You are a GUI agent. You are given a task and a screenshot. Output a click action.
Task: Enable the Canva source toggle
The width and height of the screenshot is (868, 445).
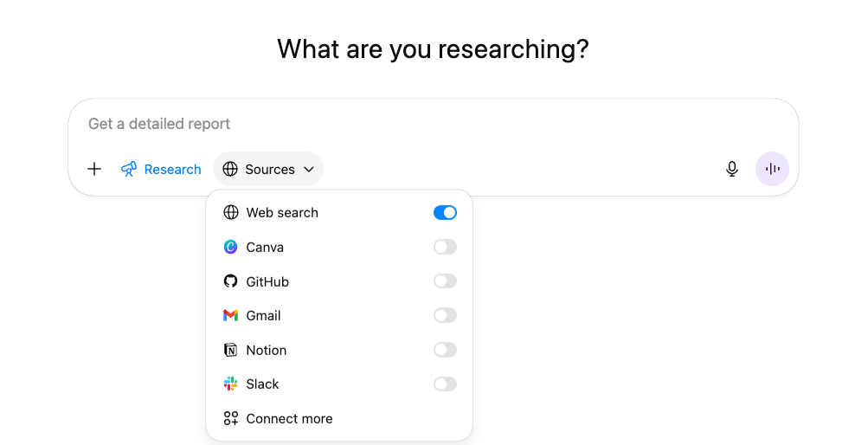(x=445, y=247)
